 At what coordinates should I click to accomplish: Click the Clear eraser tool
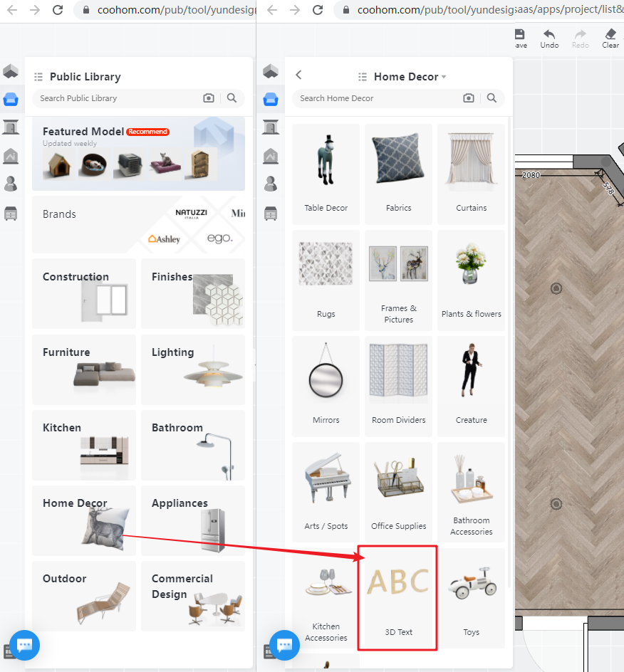click(610, 38)
